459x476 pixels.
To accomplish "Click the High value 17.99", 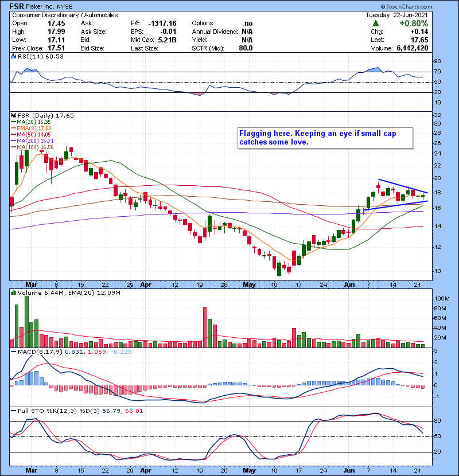I will (x=56, y=32).
